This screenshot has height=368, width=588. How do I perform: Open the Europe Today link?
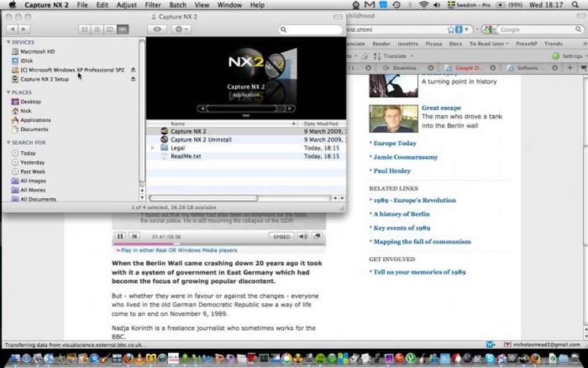395,143
